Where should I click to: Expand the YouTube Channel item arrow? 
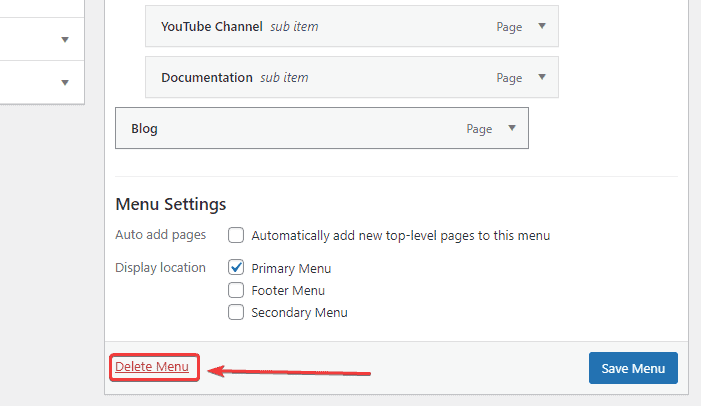542,27
